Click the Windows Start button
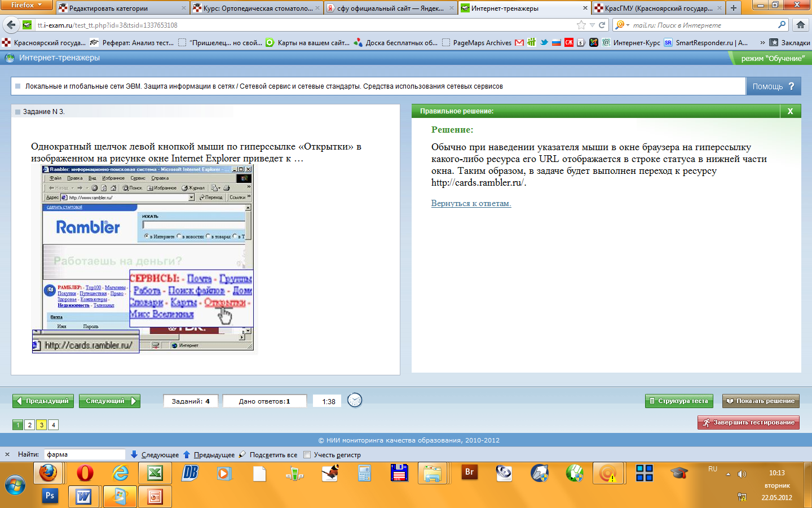The image size is (812, 508). 15,485
